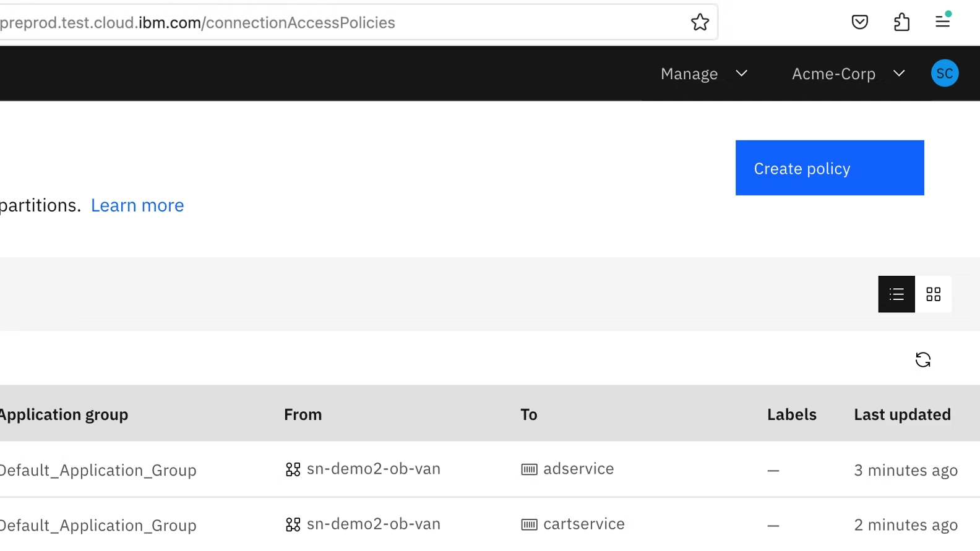Image resolution: width=980 pixels, height=551 pixels.
Task: Open the Firefox hamburger application menu
Action: coord(942,22)
